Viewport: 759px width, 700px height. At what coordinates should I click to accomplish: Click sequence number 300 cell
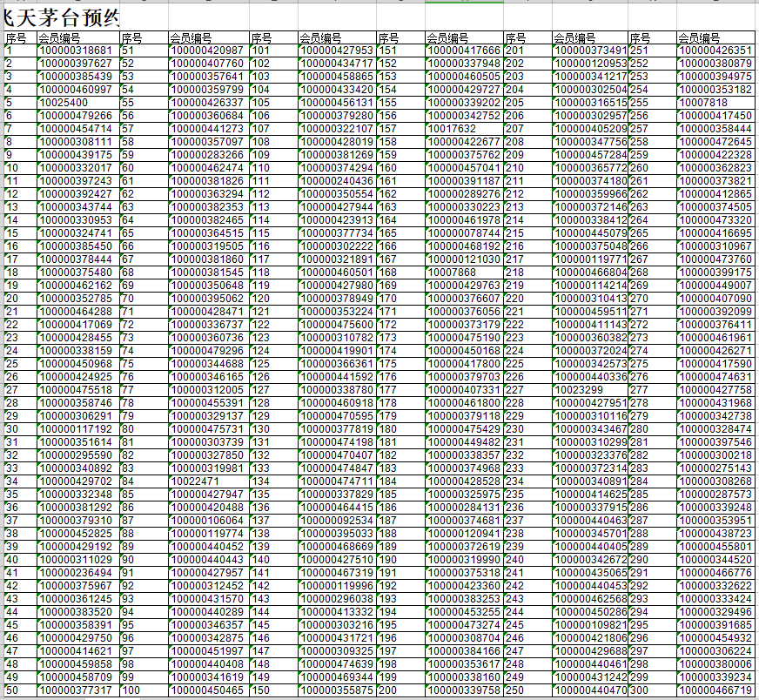(652, 691)
